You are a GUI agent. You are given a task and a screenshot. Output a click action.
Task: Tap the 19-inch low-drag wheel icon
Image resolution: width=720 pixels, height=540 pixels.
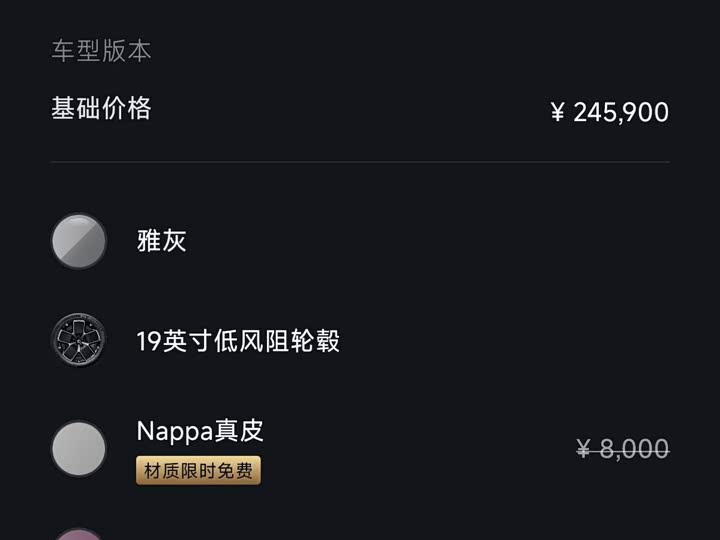[x=79, y=341]
